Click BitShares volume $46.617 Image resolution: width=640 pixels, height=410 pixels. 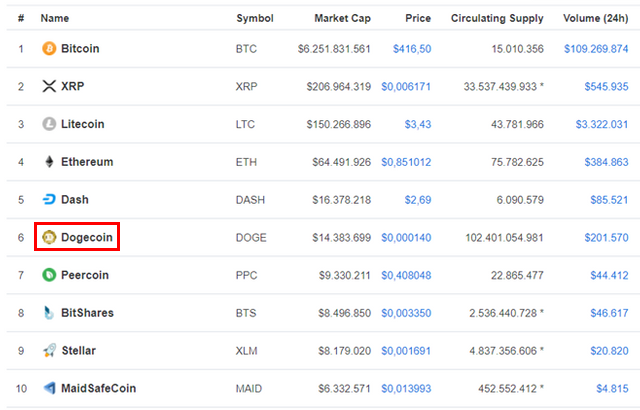pyautogui.click(x=609, y=313)
